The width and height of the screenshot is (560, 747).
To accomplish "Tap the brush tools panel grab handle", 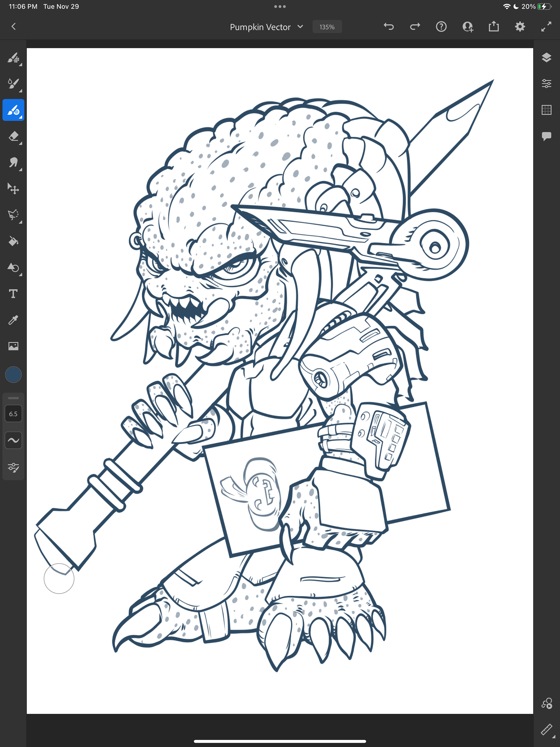I will pos(13,398).
